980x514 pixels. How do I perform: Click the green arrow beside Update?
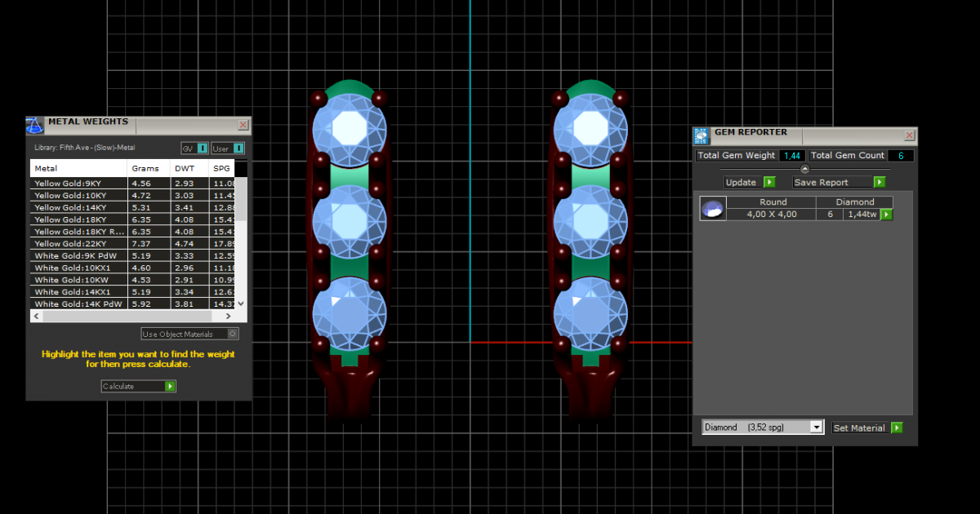pos(769,182)
